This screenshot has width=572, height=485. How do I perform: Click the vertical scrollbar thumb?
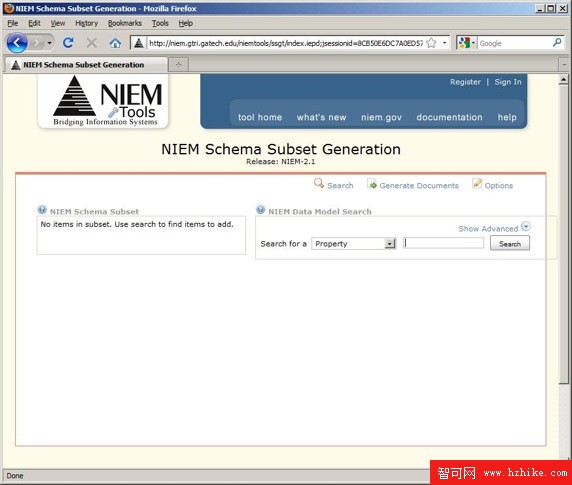coord(563,235)
